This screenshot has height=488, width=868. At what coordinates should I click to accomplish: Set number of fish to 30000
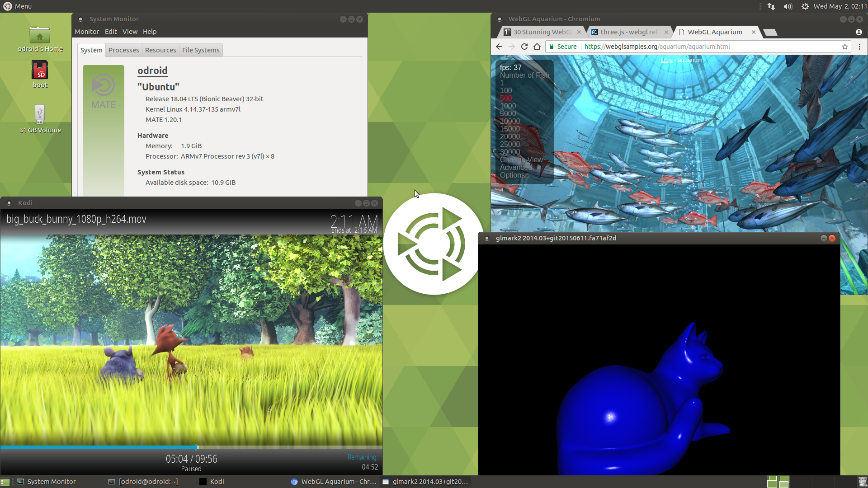point(510,152)
